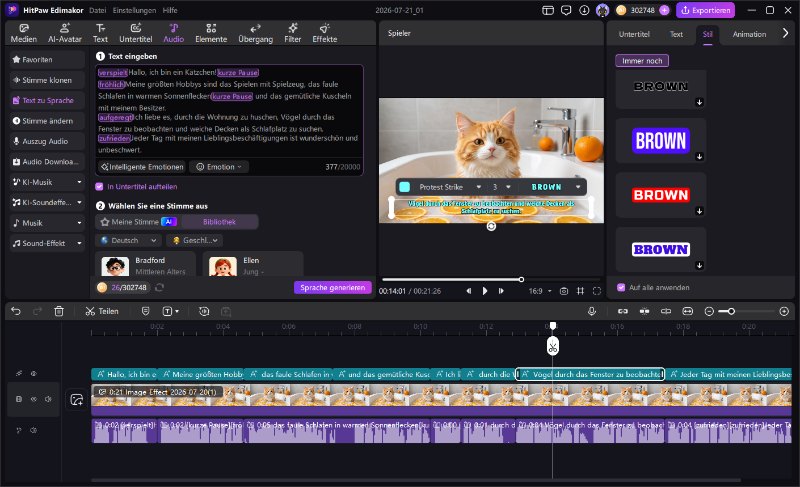Viewport: 800px width, 487px height.
Task: Switch to the Bibliothek voice tab
Action: 219,222
